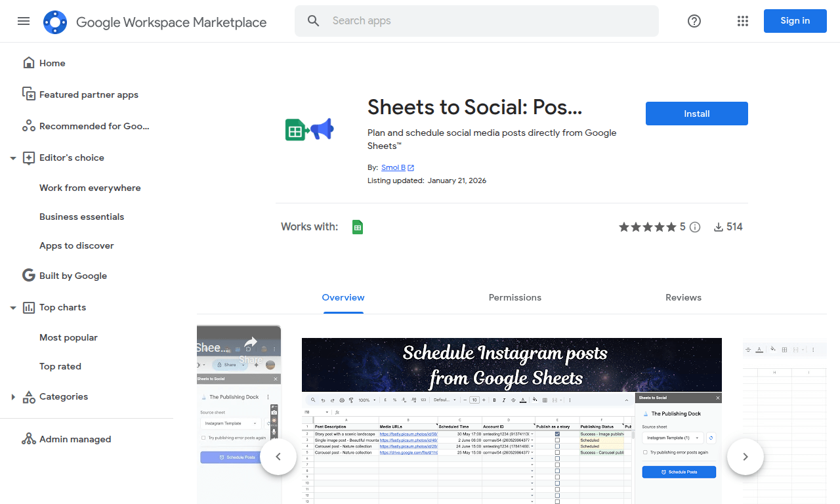
Task: Click the Google Sheets 'Works with' icon
Action: 358,226
